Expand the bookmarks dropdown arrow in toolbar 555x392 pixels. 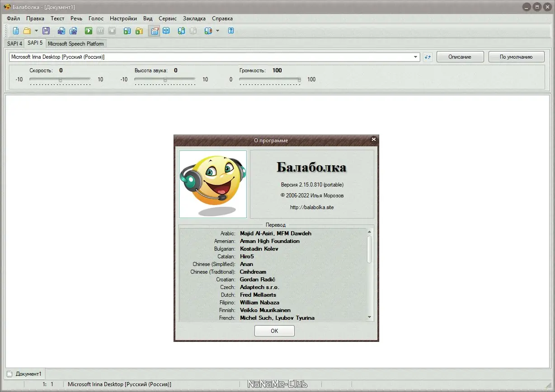pos(217,31)
